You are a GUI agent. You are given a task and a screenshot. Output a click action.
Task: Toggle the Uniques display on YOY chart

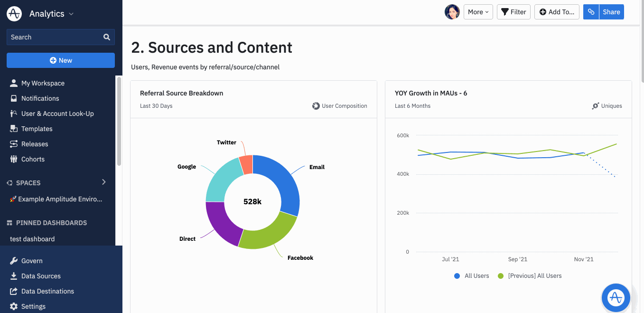pos(607,105)
